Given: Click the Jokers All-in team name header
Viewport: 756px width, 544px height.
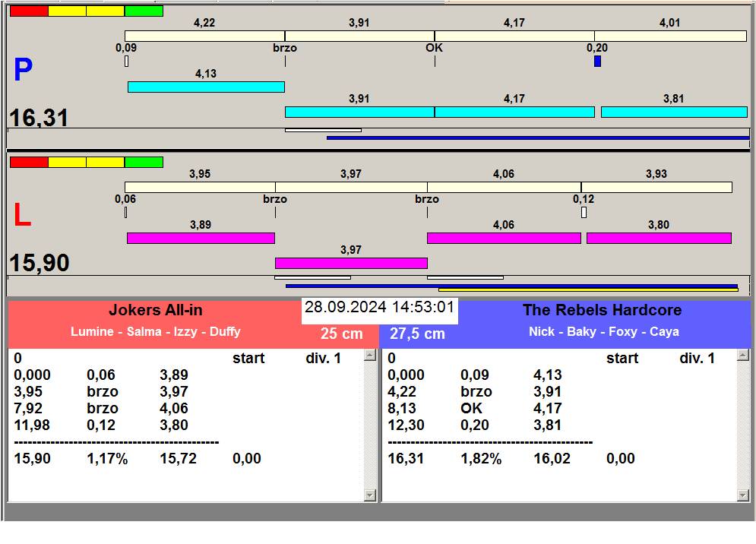Looking at the screenshot, I should (x=156, y=310).
